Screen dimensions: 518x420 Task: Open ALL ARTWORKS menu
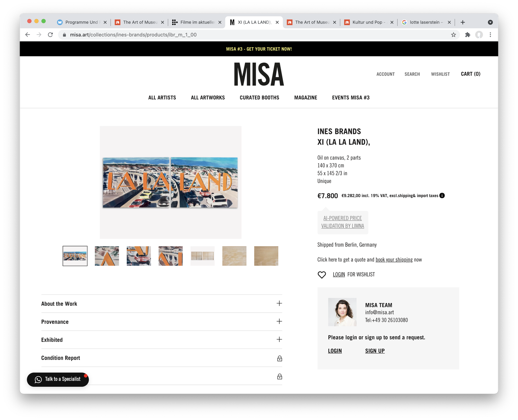pos(208,98)
